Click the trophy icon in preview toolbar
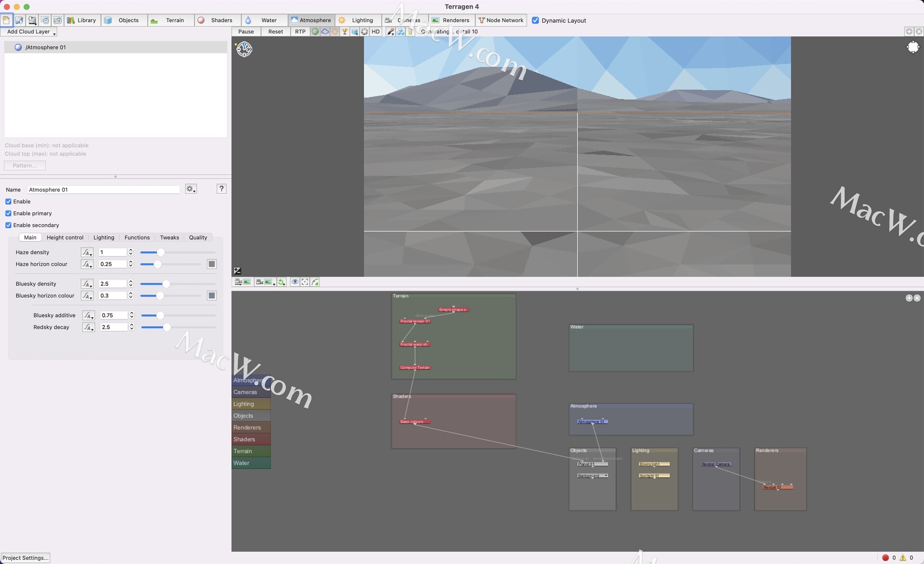 point(345,32)
